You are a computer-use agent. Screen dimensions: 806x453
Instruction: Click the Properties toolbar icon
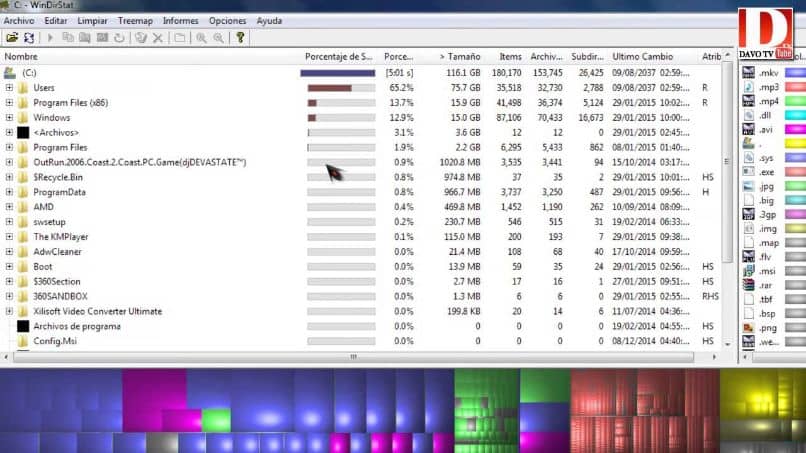tap(179, 38)
